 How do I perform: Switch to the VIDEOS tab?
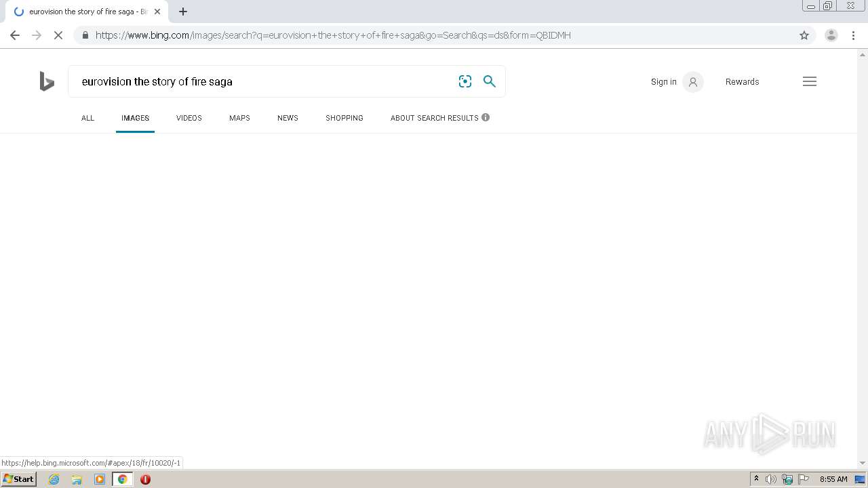(189, 118)
